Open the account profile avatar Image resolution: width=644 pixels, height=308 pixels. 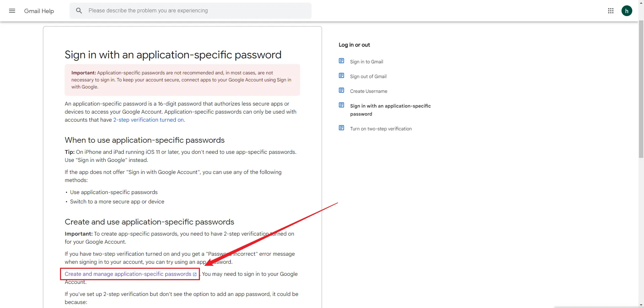[627, 11]
